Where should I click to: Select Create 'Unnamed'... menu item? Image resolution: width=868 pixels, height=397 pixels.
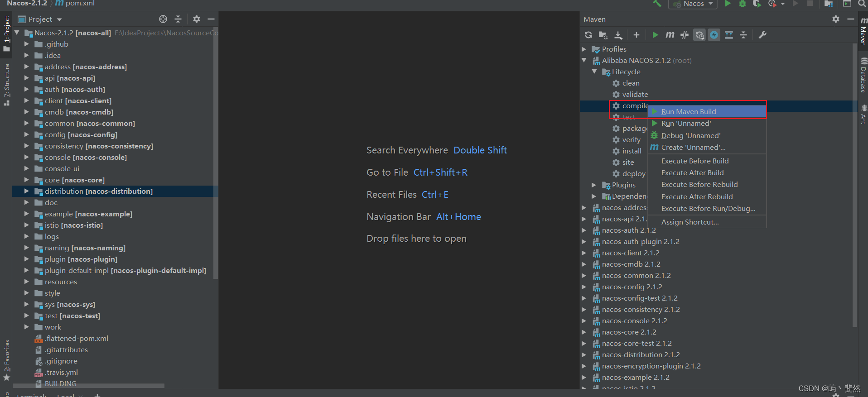[707, 147]
